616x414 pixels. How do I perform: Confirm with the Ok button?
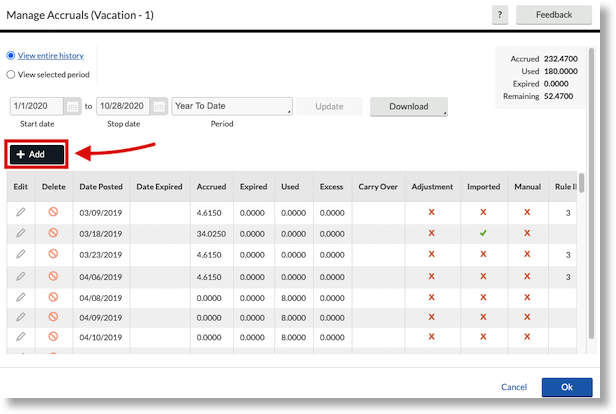pos(567,387)
